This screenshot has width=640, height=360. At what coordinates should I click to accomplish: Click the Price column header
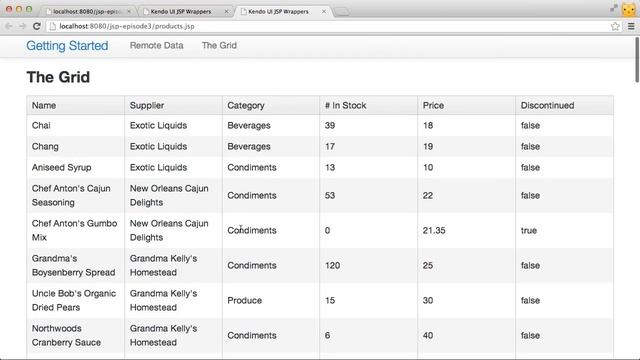pos(467,105)
